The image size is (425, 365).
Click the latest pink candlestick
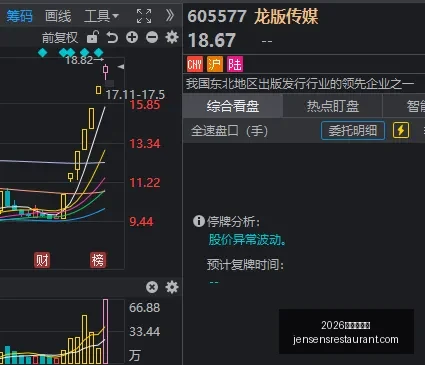point(106,70)
